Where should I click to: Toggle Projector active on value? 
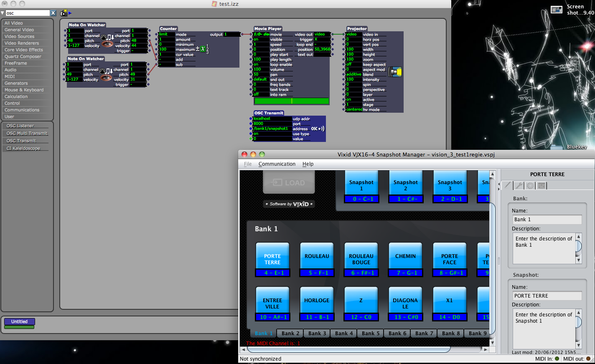point(353,100)
